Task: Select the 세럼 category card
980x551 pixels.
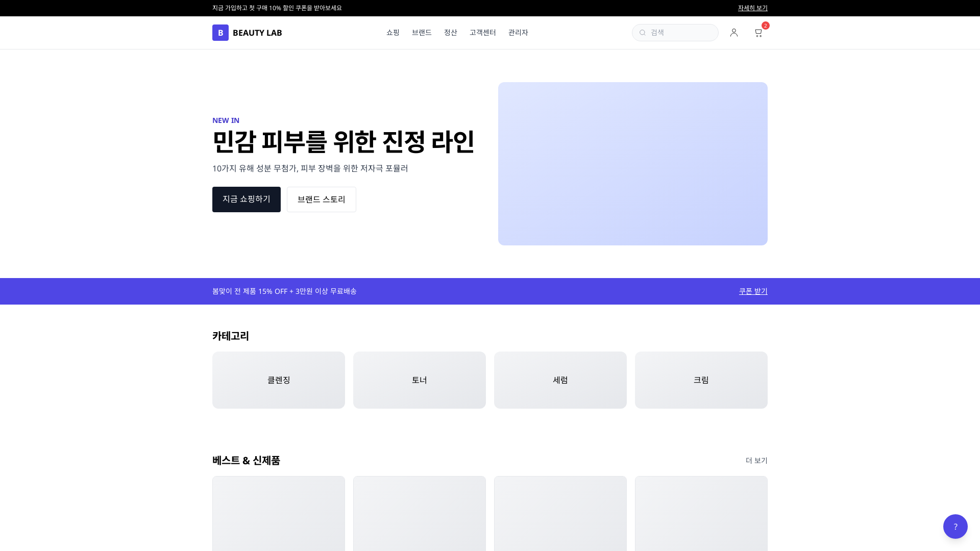Action: pyautogui.click(x=560, y=380)
